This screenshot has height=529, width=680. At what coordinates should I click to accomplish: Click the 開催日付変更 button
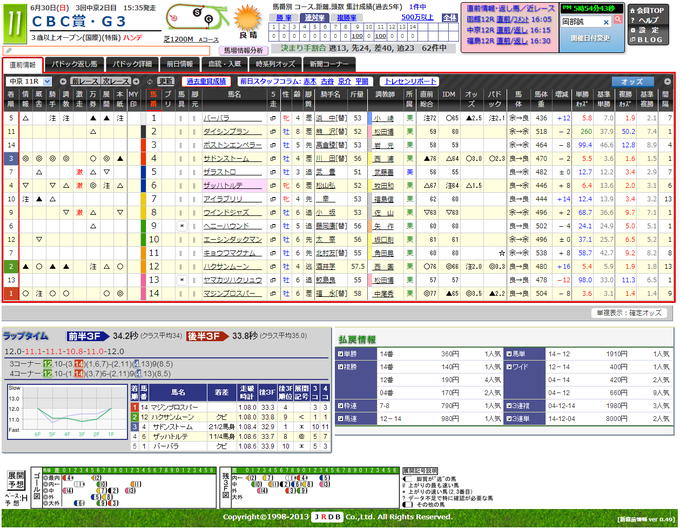click(590, 38)
